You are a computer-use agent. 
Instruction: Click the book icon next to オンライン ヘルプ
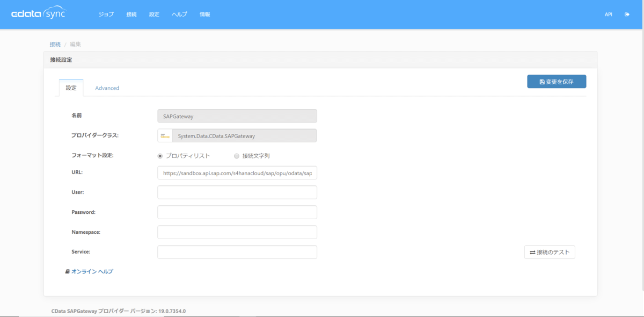click(67, 271)
